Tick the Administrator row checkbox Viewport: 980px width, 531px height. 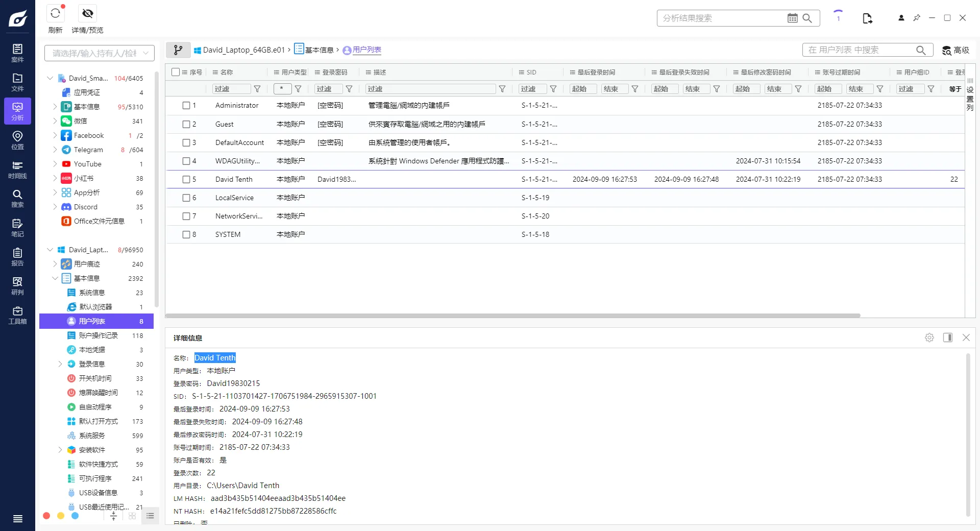tap(186, 106)
